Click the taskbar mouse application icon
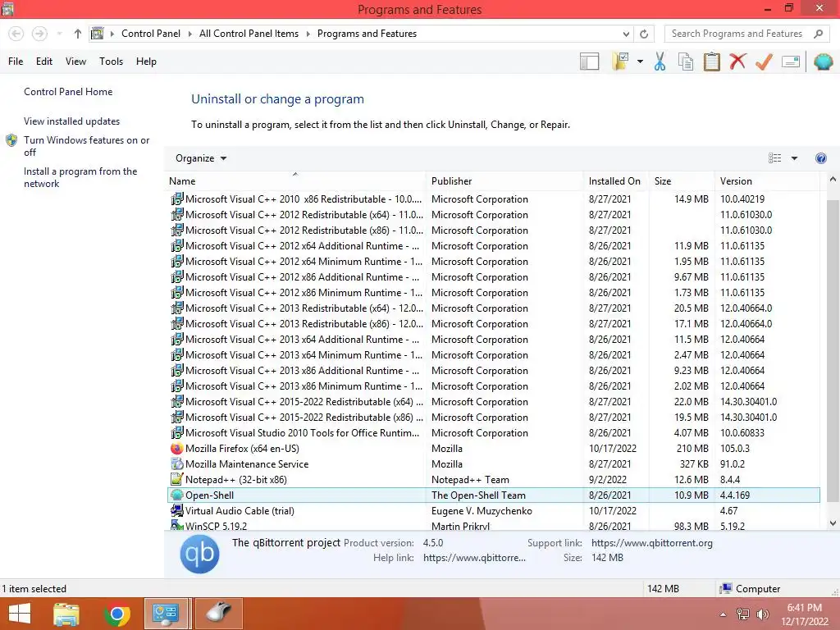 coord(218,614)
